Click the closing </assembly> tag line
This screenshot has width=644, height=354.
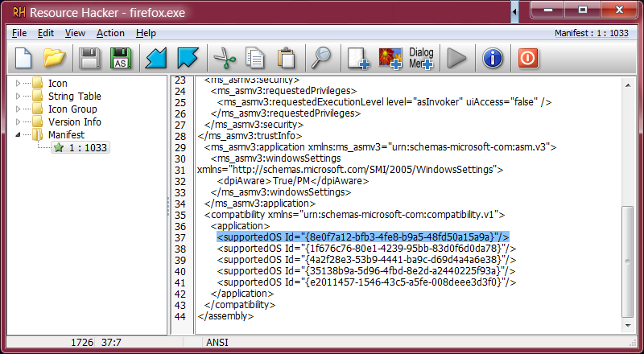(x=225, y=316)
